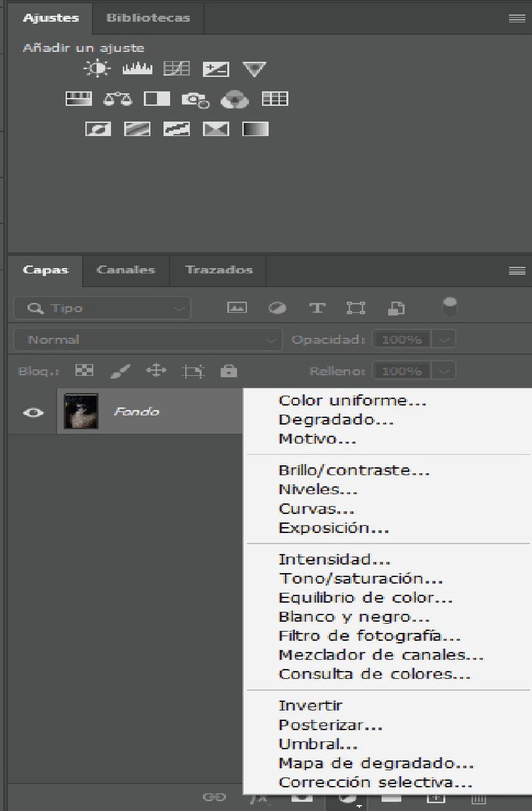Add a Levels adjustment from the histogram icon
Image resolution: width=532 pixels, height=811 pixels.
click(x=137, y=68)
